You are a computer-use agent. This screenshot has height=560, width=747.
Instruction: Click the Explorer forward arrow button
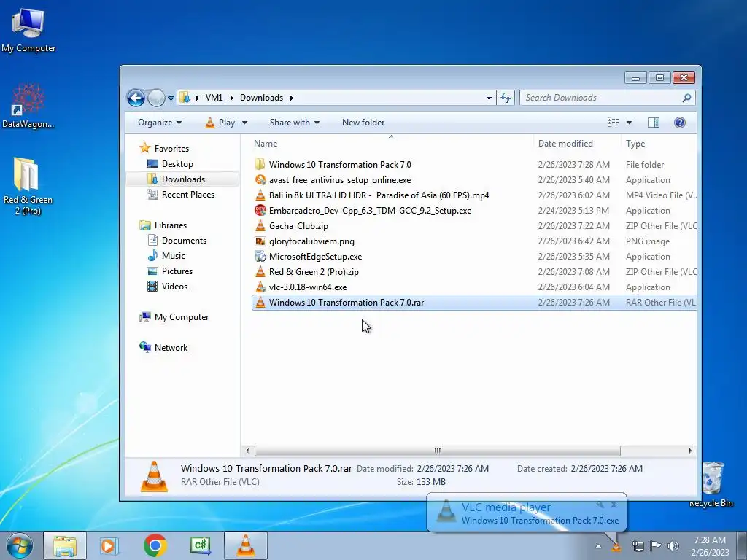tap(156, 98)
